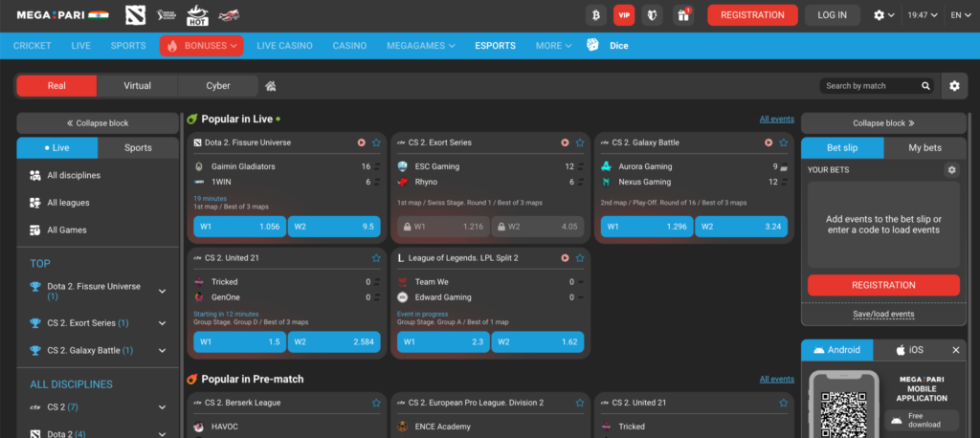Switch to the Virtual tab

(x=138, y=86)
